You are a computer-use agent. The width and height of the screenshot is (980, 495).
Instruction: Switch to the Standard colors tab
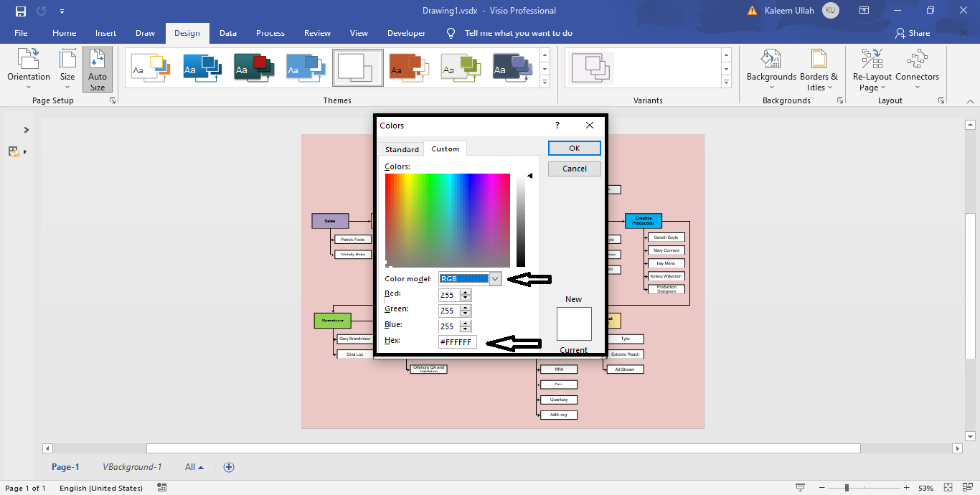point(401,148)
